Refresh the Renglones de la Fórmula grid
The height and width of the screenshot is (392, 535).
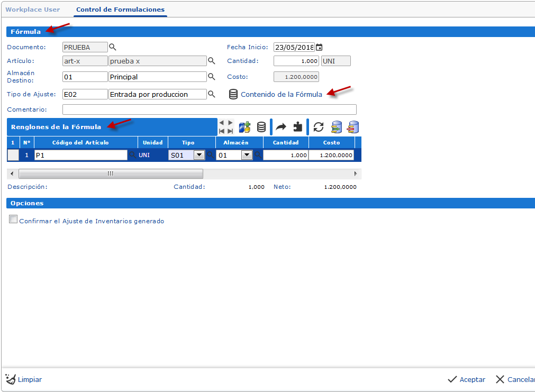point(319,127)
